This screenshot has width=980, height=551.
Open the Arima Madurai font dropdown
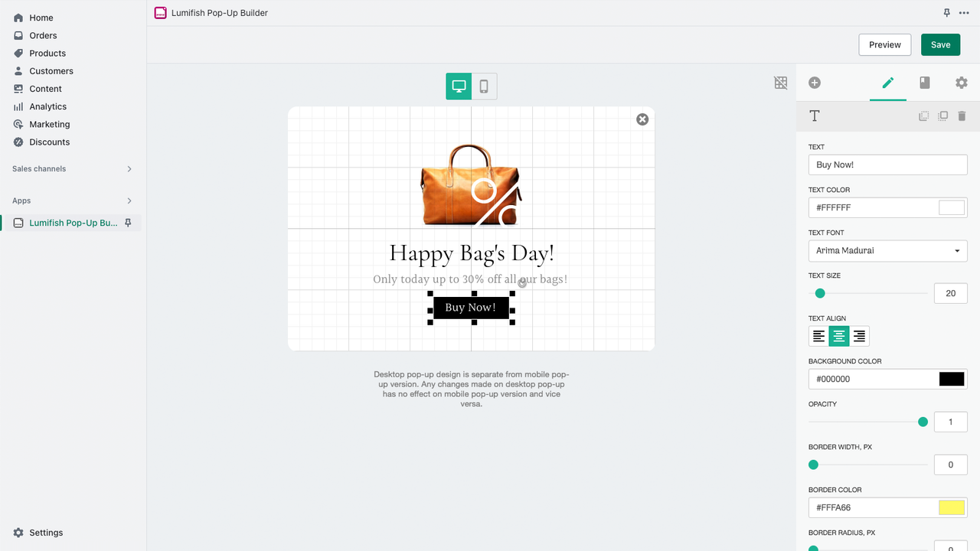(888, 250)
